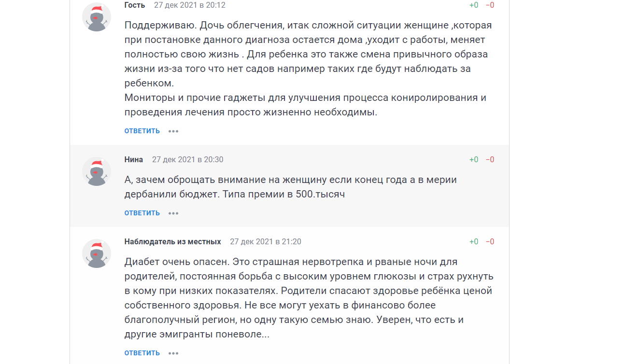624x364 pixels.
Task: Open three-dot options under Нина's comment
Action: tap(173, 213)
